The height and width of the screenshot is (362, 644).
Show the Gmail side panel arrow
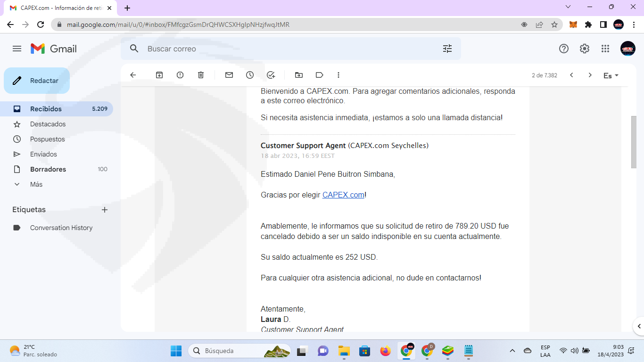coord(639,326)
